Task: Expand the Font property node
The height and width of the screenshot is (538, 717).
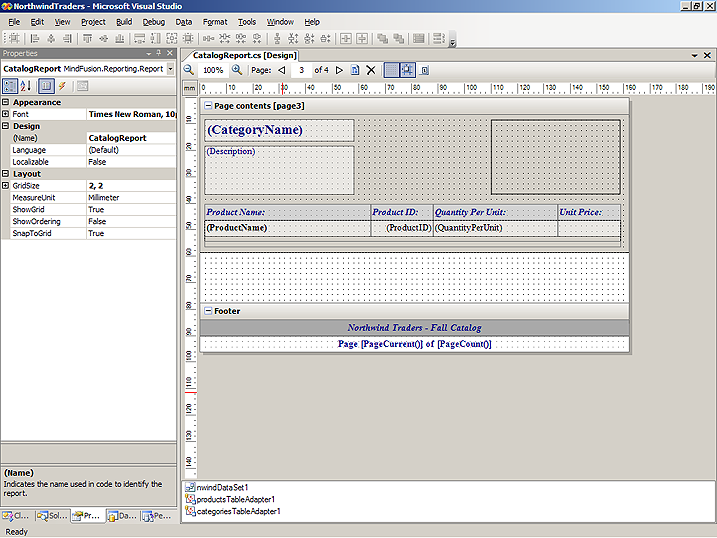Action: click(5, 114)
